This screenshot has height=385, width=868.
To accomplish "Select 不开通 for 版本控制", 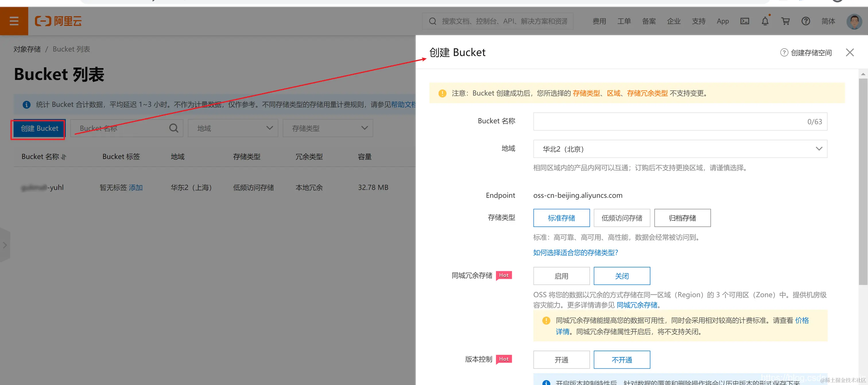I will (x=622, y=359).
